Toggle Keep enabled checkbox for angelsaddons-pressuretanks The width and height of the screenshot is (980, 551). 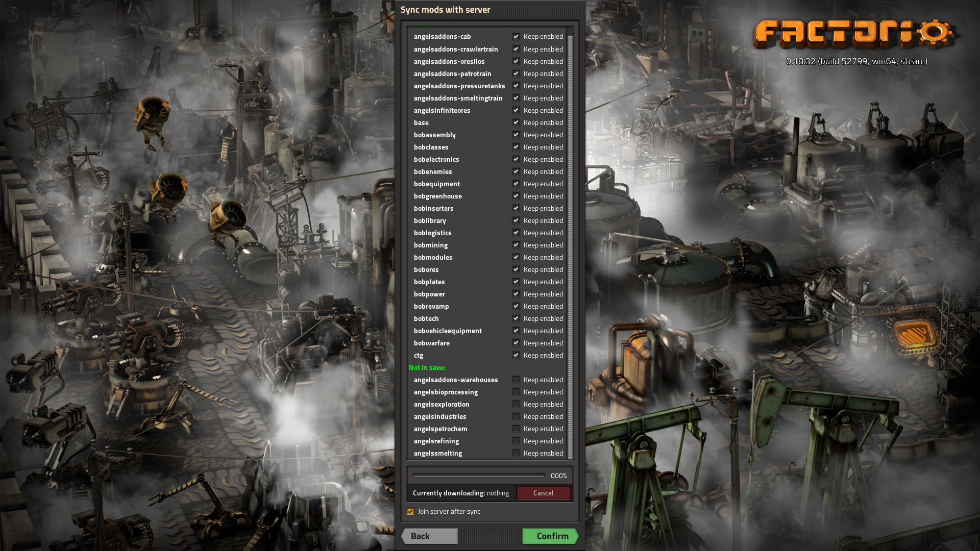516,86
